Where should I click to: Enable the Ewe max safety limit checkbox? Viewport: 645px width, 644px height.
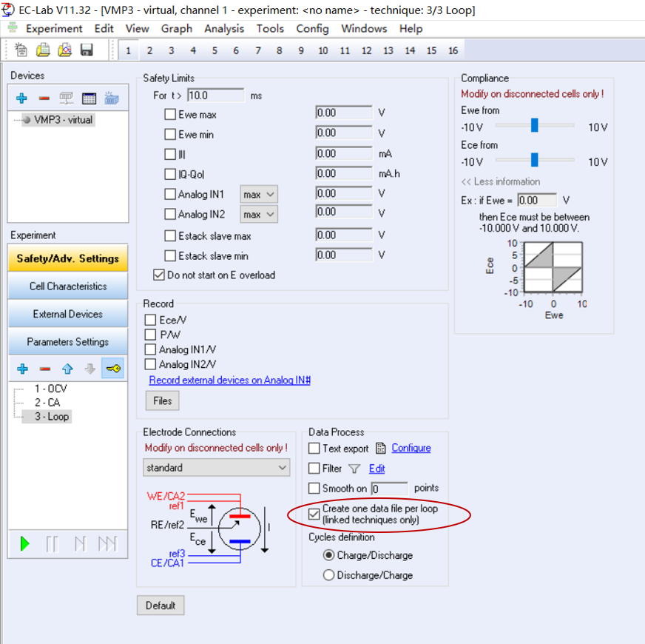[x=170, y=115]
